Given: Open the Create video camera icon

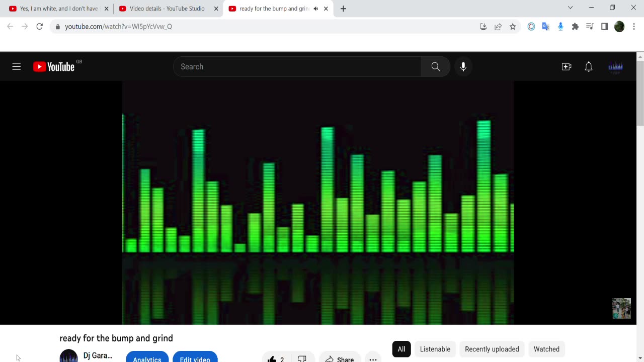Looking at the screenshot, I should pos(567,66).
